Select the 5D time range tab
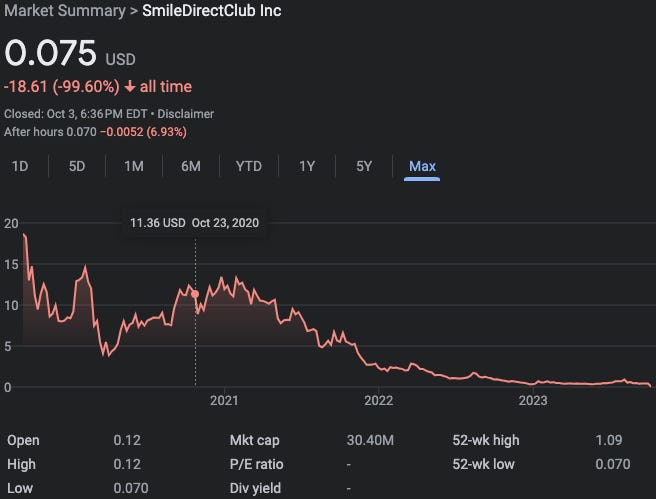Screen dimensions: 656x499 pos(77,166)
